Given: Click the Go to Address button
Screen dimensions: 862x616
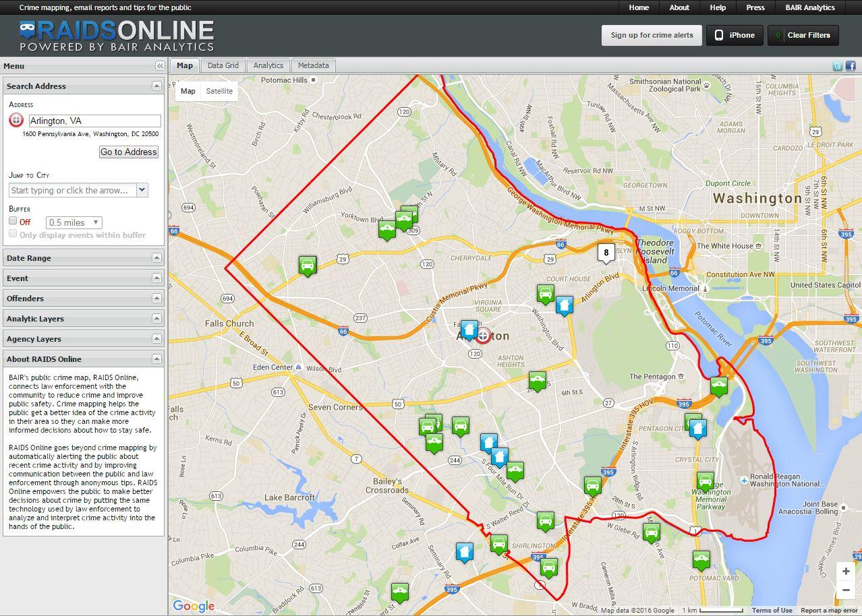Looking at the screenshot, I should (x=128, y=152).
